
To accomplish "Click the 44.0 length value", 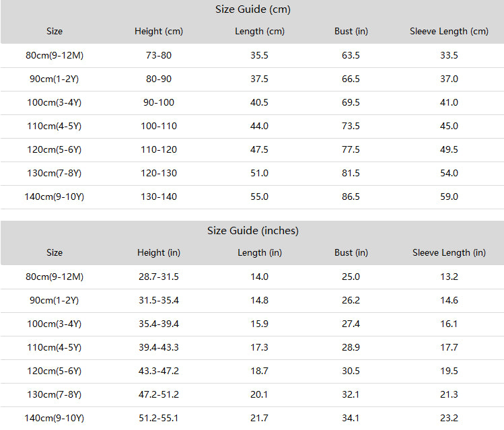I will [x=259, y=126].
